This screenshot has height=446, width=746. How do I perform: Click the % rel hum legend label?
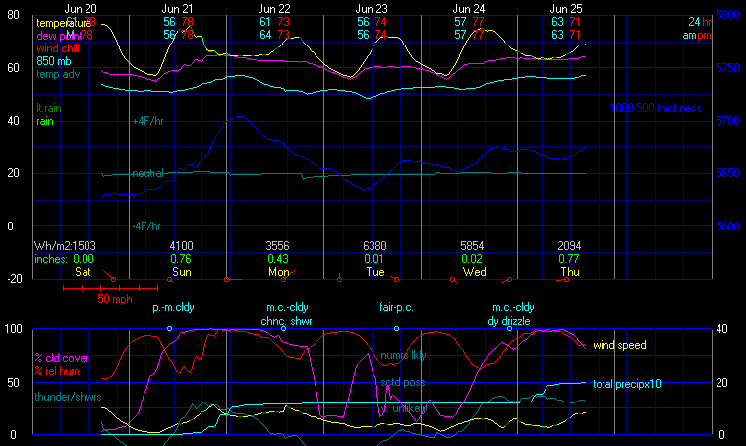pyautogui.click(x=57, y=371)
